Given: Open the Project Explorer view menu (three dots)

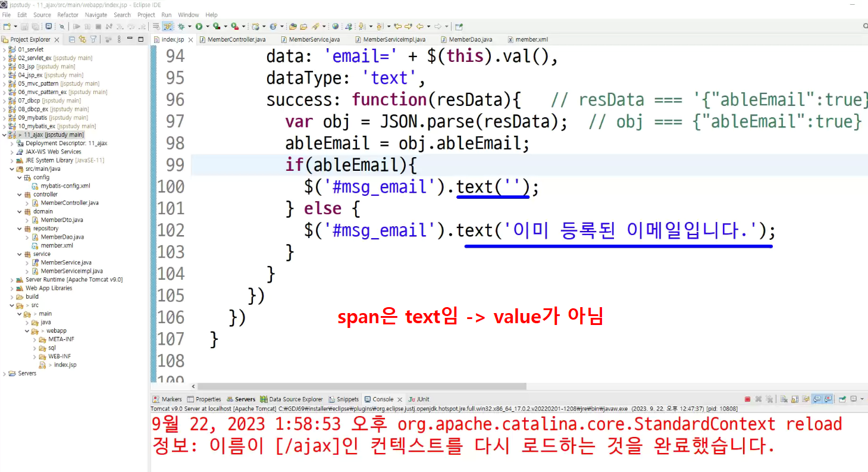Looking at the screenshot, I should 119,39.
